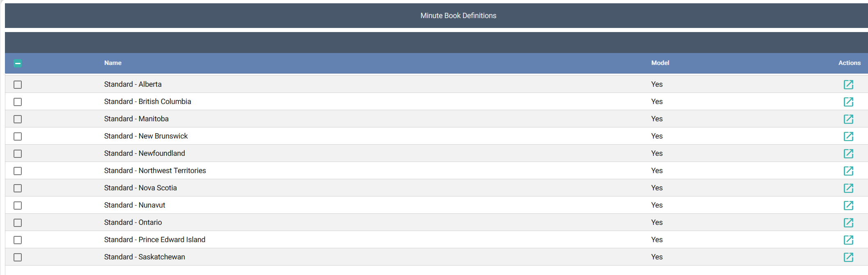Click the Name column header
The image size is (868, 275).
pos(113,63)
